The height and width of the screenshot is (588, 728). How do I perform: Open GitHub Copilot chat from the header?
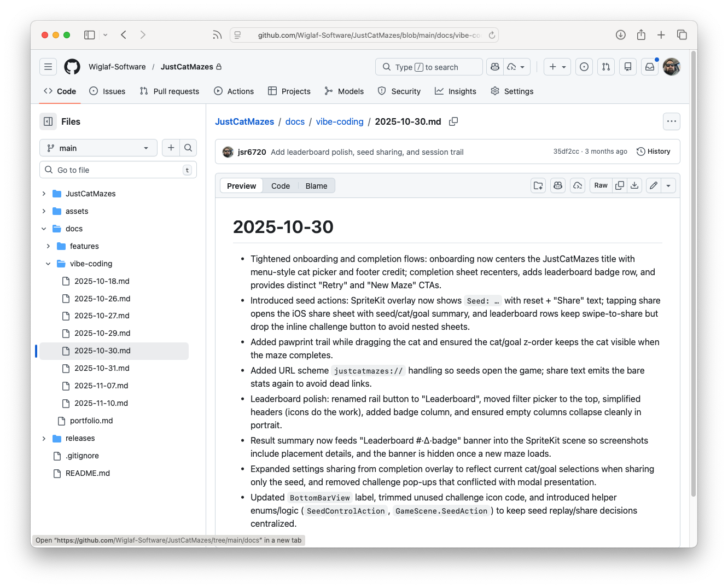[x=494, y=67]
